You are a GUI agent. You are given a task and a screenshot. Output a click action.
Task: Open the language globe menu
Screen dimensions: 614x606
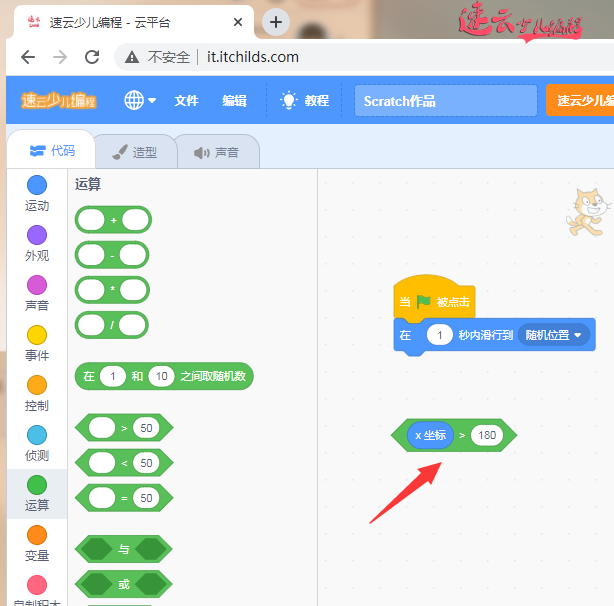140,100
